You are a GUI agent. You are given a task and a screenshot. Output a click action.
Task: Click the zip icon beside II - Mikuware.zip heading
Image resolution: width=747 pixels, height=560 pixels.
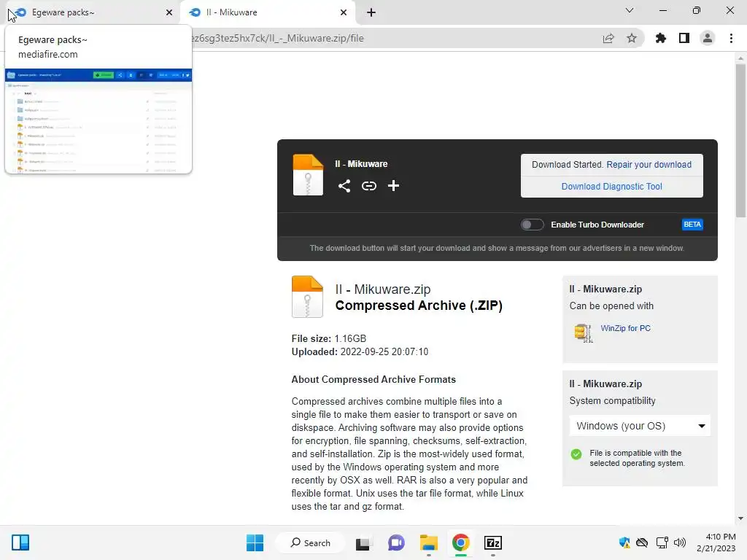coord(307,297)
